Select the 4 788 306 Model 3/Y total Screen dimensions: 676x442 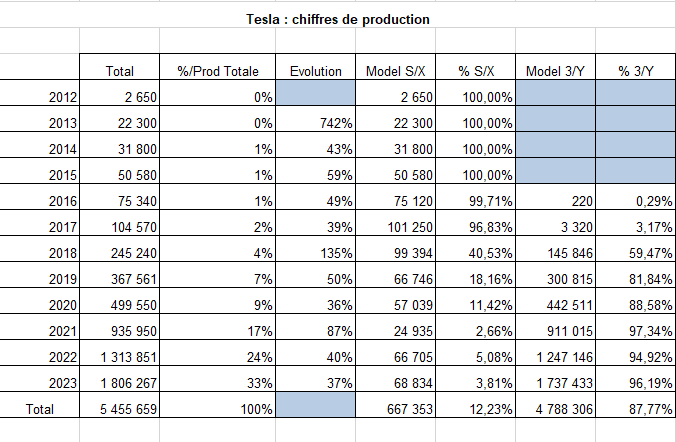(555, 405)
